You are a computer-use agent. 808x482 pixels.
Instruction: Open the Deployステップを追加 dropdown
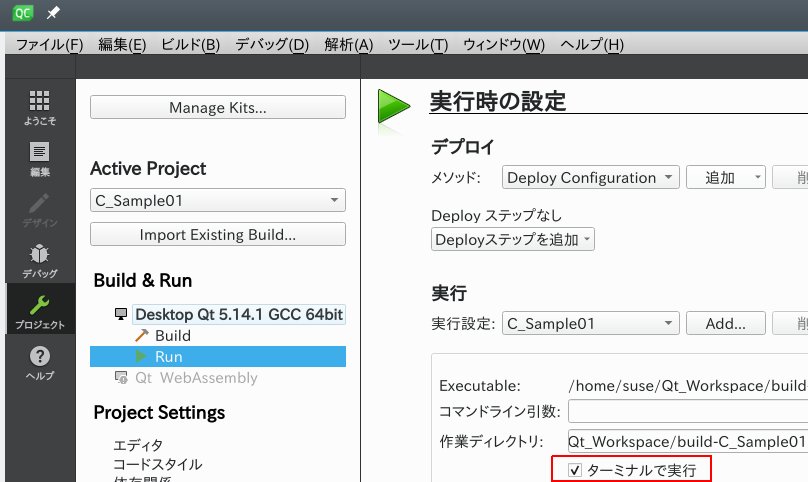click(513, 239)
